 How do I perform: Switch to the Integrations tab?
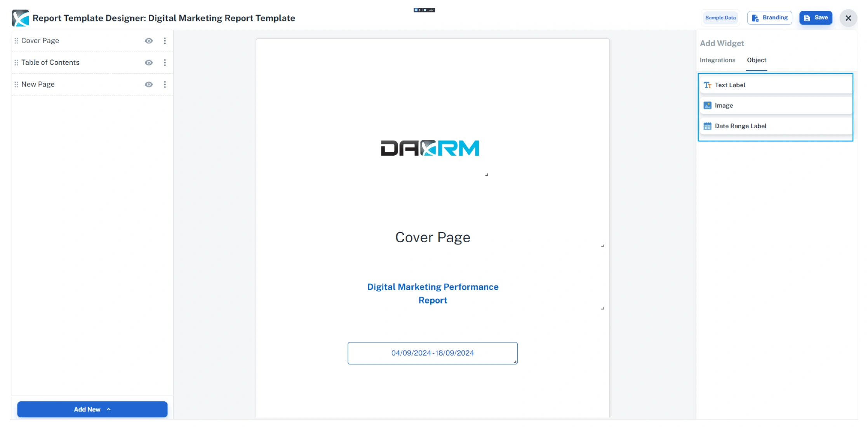click(x=717, y=60)
